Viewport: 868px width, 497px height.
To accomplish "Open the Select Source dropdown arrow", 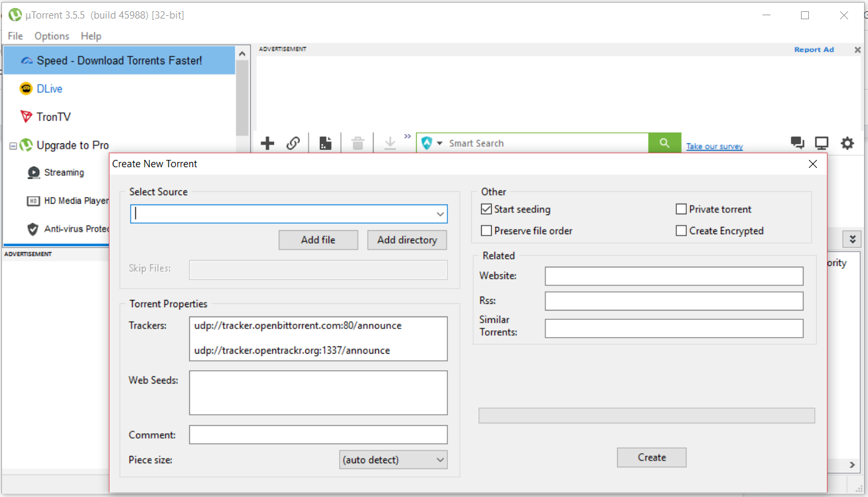I will (x=440, y=214).
